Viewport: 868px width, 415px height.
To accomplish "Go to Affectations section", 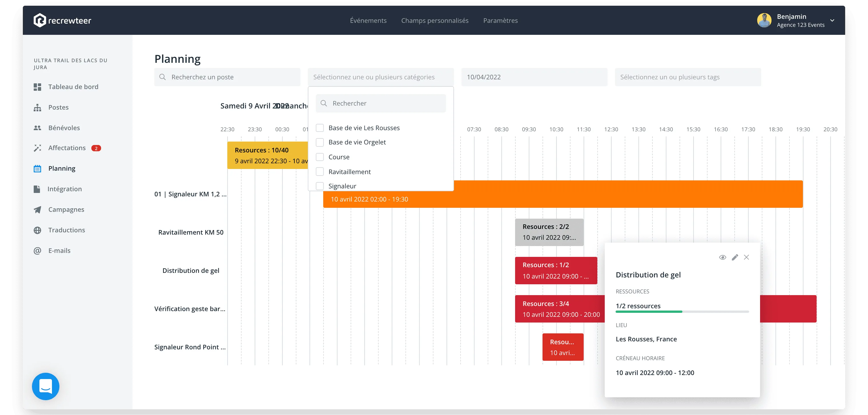I will tap(67, 148).
